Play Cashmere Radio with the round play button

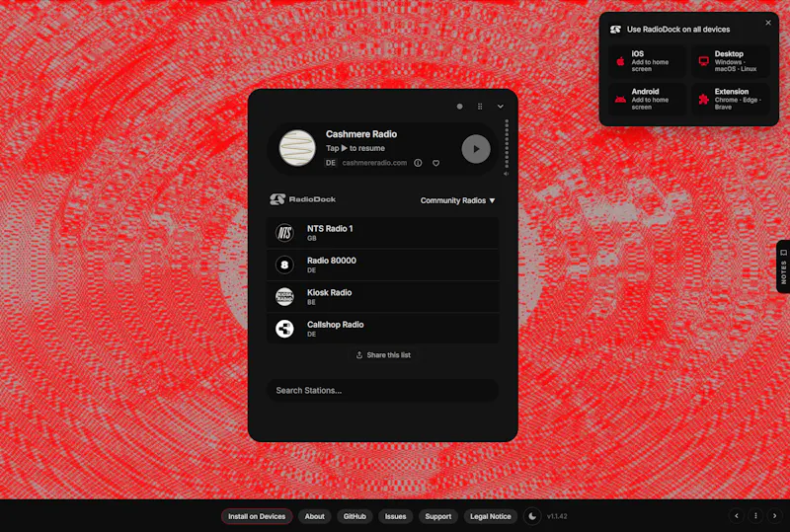point(476,149)
